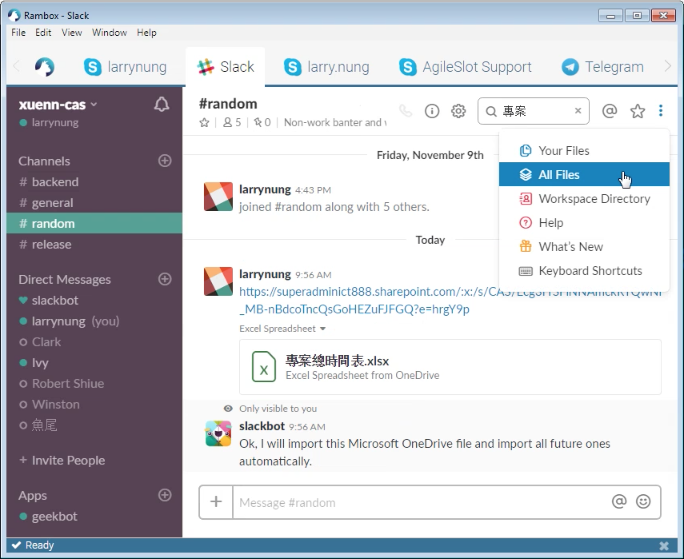
Task: Focus the Message #random input field
Action: click(x=421, y=502)
